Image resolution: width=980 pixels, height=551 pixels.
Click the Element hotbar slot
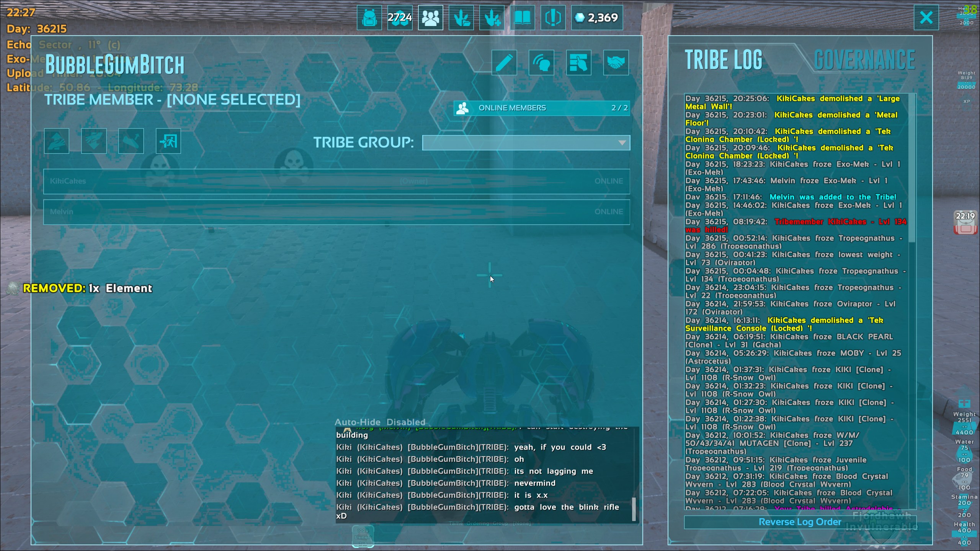363,536
